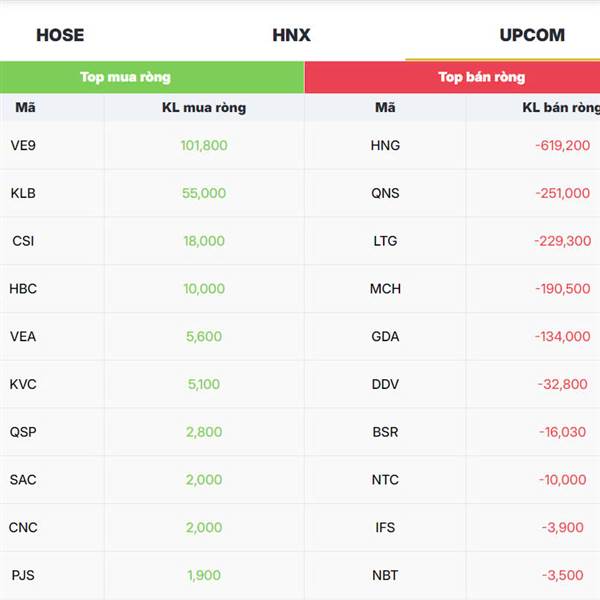Open the HNX exchange tab
600x600 pixels.
(291, 35)
